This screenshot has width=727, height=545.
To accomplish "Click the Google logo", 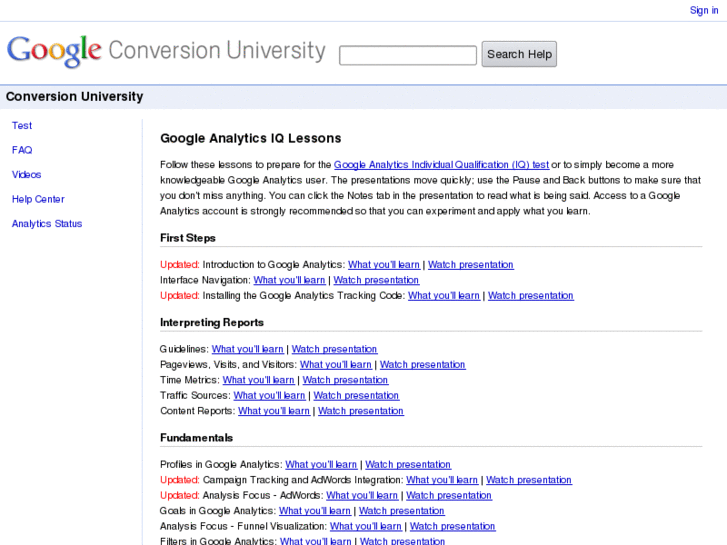I will [x=55, y=51].
